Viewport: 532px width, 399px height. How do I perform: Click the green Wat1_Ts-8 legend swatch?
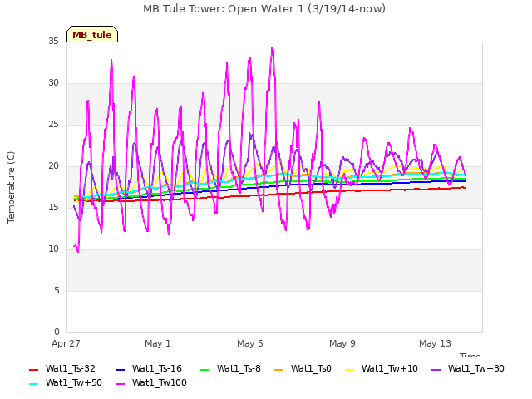205,369
